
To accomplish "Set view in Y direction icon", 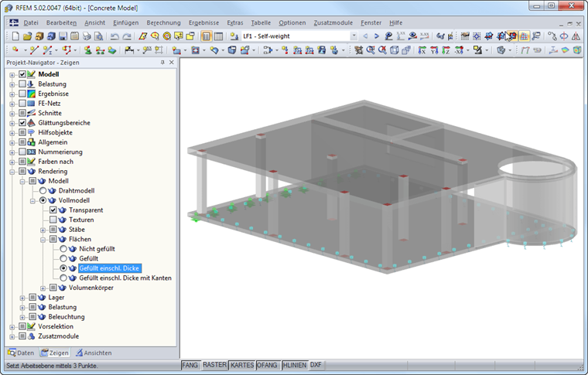I will coord(434,49).
